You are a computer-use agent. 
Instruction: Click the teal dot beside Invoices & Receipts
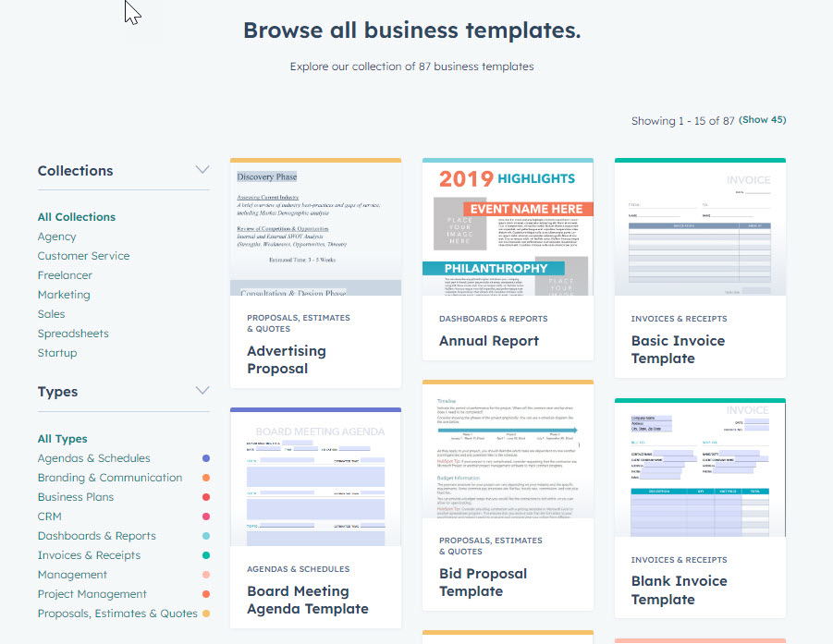coord(205,555)
